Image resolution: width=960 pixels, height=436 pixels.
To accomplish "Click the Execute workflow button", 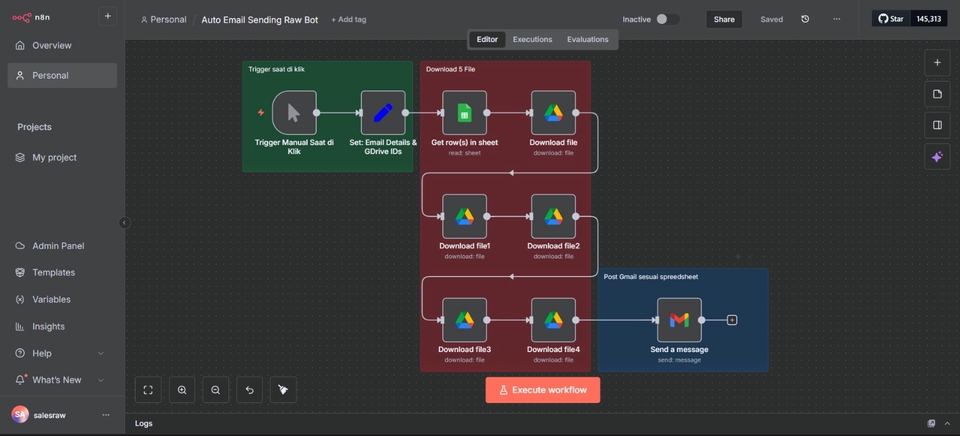I will [543, 390].
